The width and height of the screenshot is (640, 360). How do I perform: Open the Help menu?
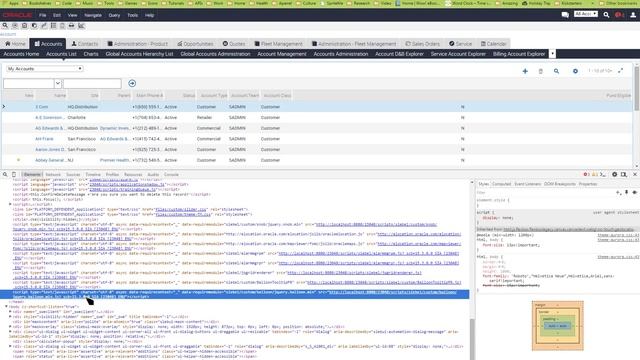click(x=149, y=15)
